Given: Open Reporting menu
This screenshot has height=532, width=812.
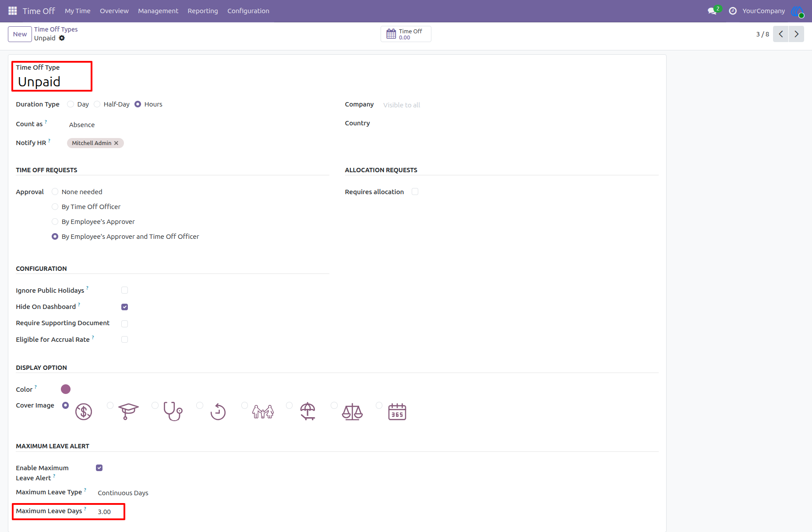Looking at the screenshot, I should coord(203,11).
